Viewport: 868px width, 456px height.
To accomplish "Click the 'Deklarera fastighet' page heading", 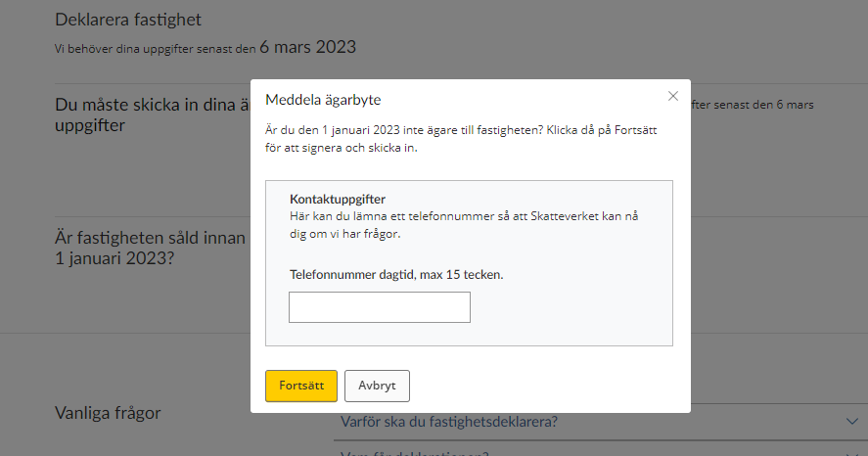I will 128,20.
